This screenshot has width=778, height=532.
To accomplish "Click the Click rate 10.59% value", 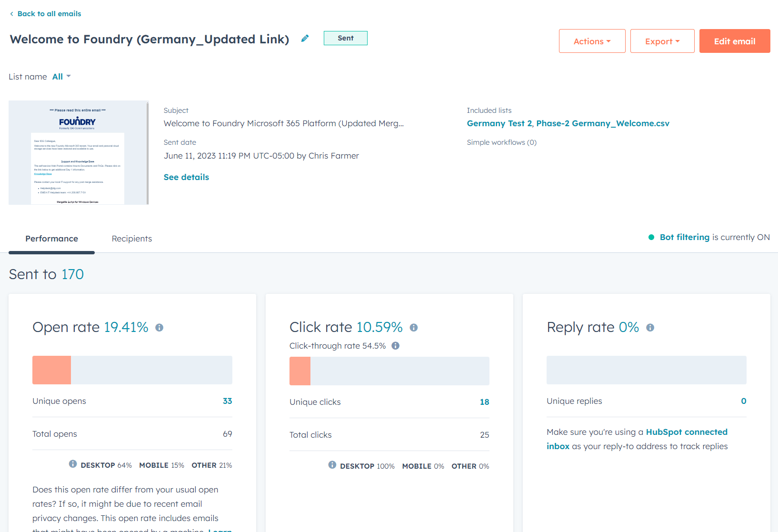I will (x=379, y=327).
